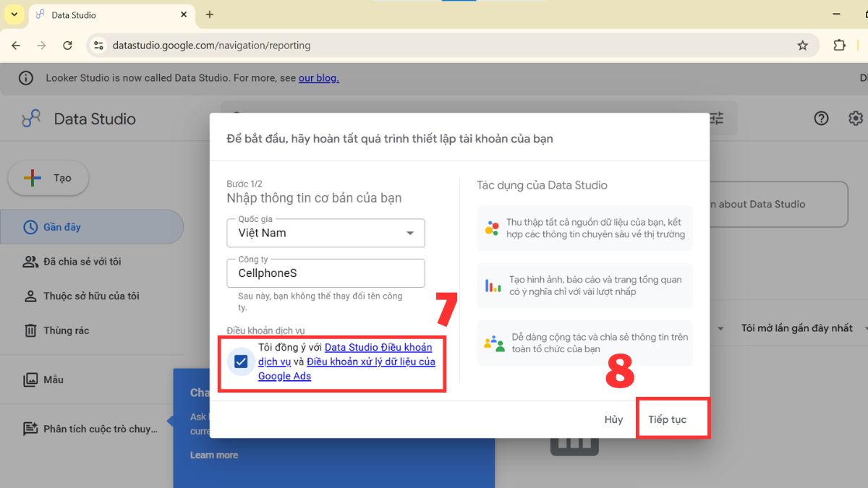
Task: Click the Learn more link in blue tooltip
Action: tap(214, 455)
